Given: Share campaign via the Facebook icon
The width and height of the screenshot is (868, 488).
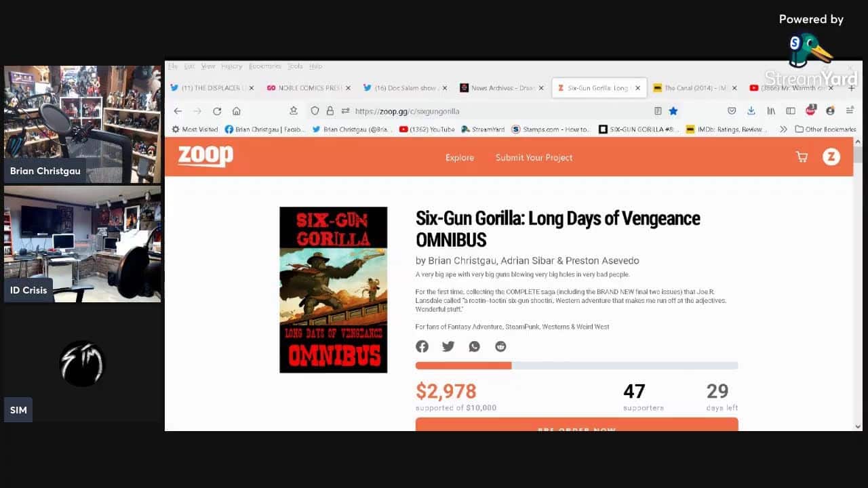Looking at the screenshot, I should tap(422, 346).
